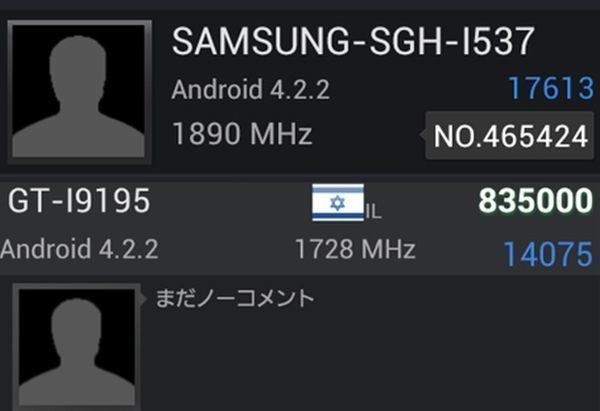The image size is (600, 411).
Task: Select the 1890 MHz frequency text
Action: [x=242, y=134]
